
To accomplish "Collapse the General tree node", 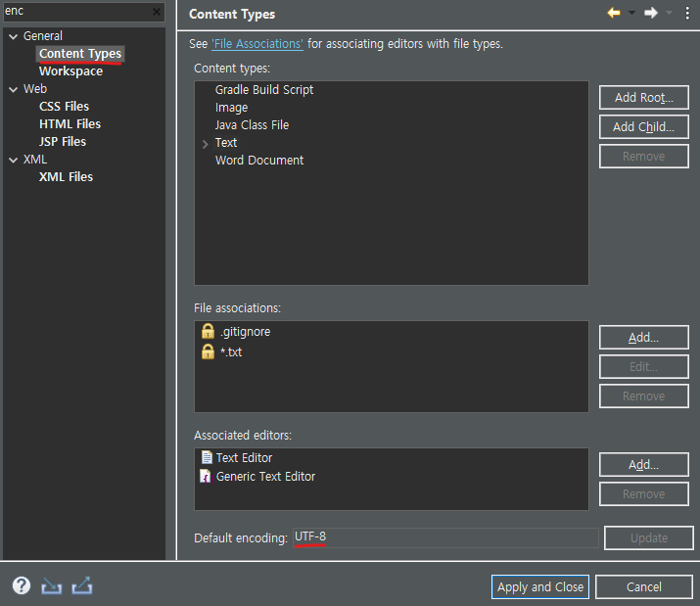I will 14,36.
